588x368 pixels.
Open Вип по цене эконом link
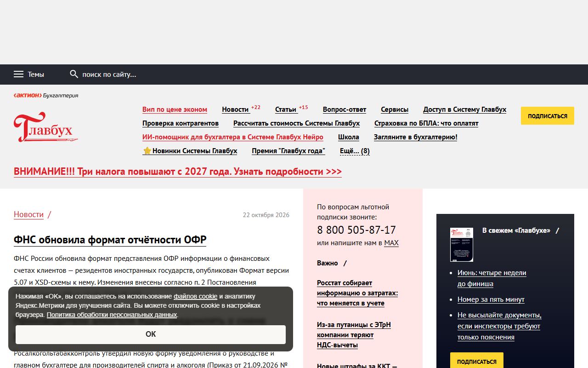[x=175, y=109]
